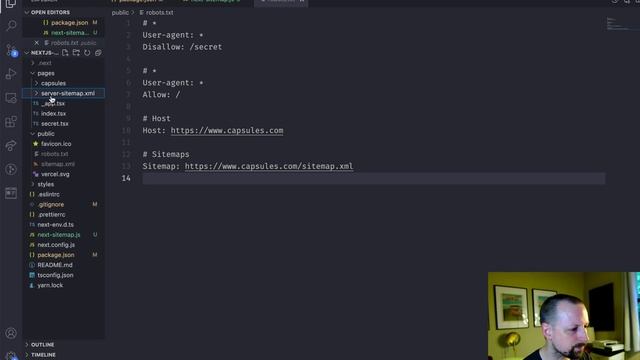Viewport: 640px width, 360px height.
Task: Follow the https://www.capsules.com host link
Action: point(227,131)
